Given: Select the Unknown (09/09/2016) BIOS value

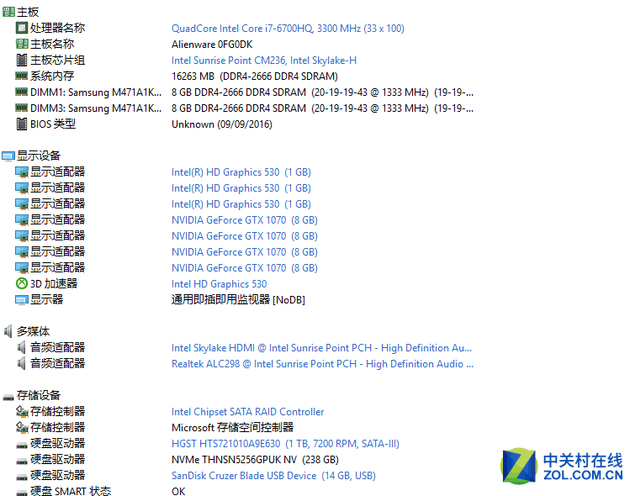Looking at the screenshot, I should (x=222, y=124).
